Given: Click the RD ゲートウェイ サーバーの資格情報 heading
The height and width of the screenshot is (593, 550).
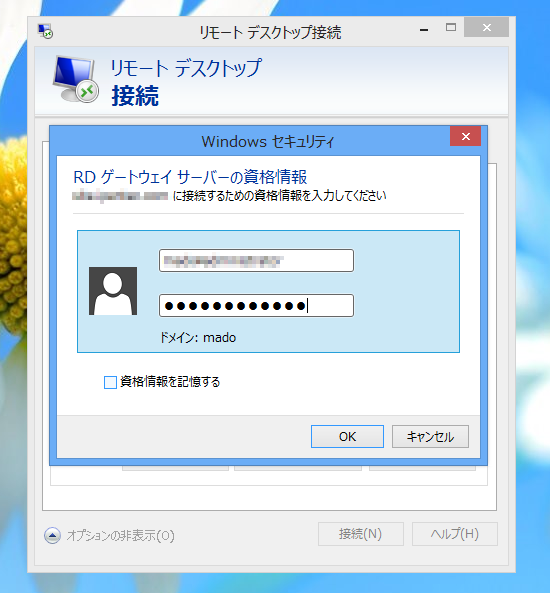Looking at the screenshot, I should (x=190, y=177).
